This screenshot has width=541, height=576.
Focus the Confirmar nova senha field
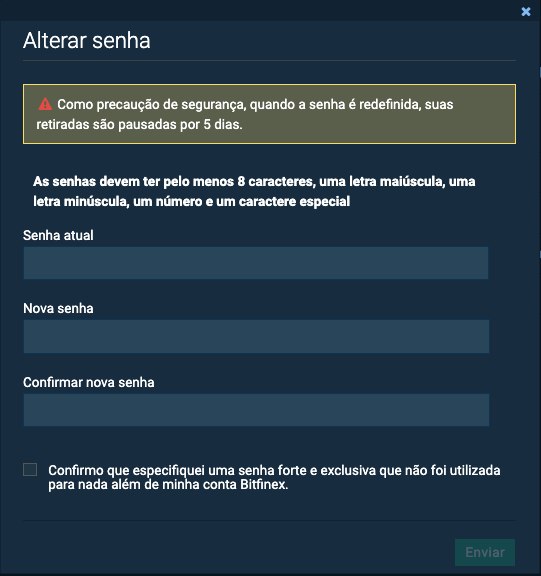click(x=256, y=410)
